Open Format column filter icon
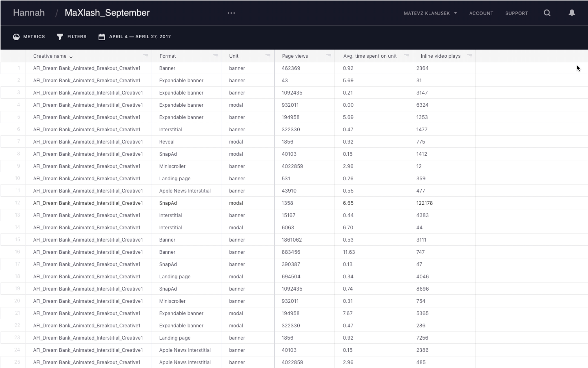 coord(215,56)
